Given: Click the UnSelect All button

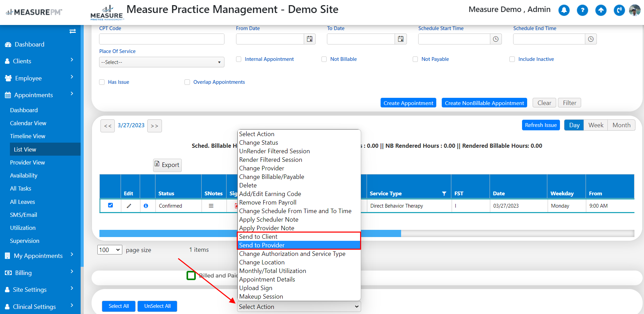Looking at the screenshot, I should (x=157, y=306).
